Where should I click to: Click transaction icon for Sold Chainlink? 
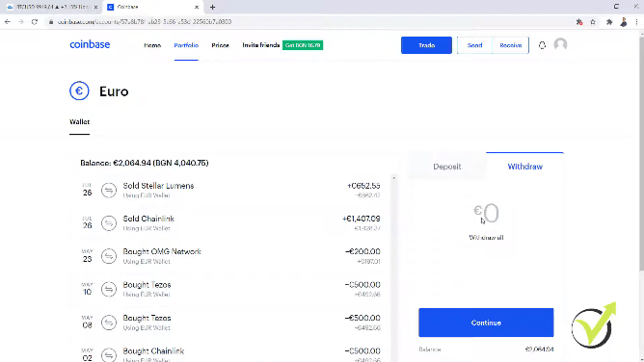click(x=109, y=223)
